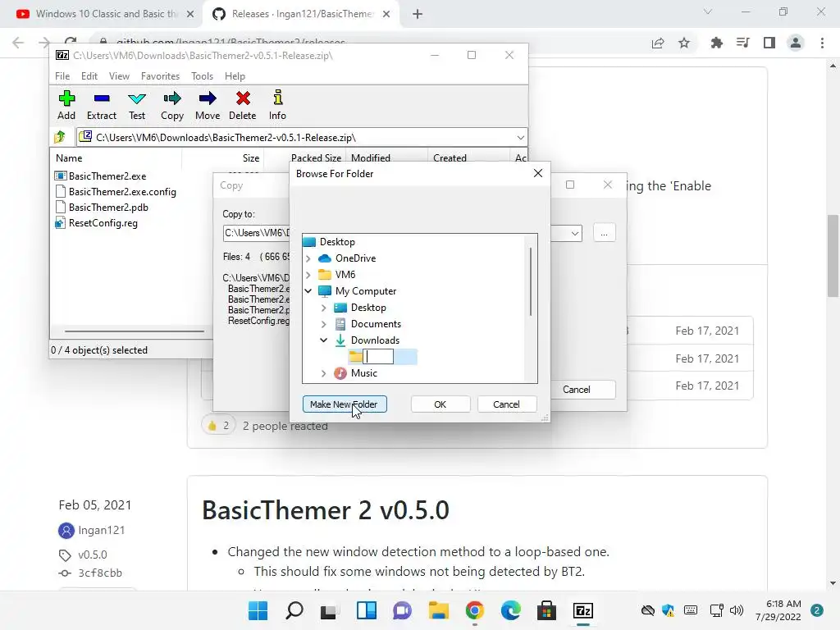Expand the VM6 folder node

tap(308, 275)
